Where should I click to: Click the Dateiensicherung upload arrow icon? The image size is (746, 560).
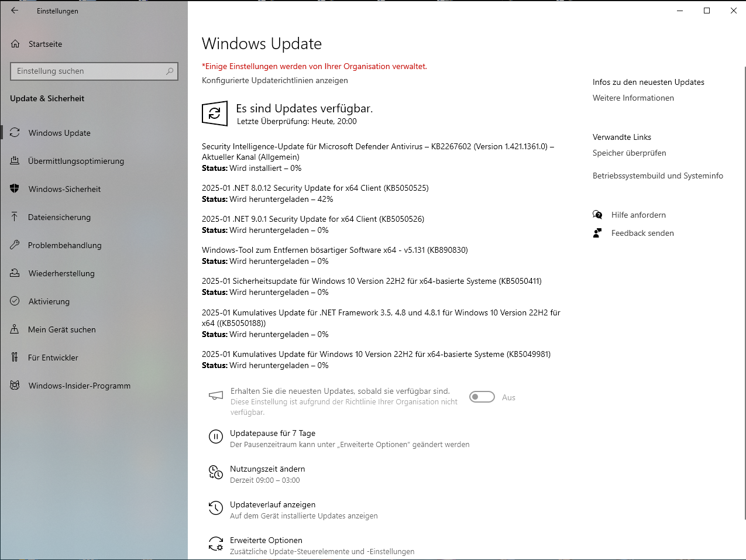click(x=15, y=217)
